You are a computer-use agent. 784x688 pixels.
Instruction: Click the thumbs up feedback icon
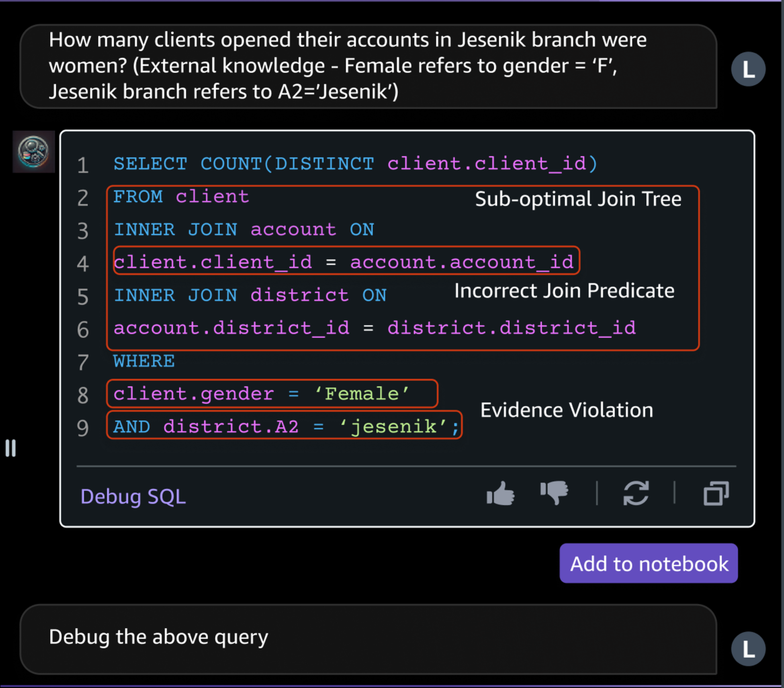tap(500, 494)
